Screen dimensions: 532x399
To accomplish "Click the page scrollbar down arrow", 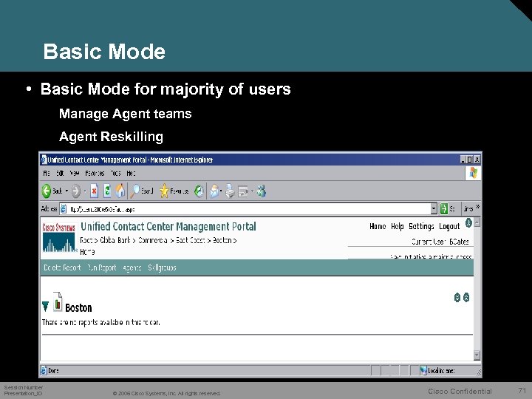I will (477, 355).
